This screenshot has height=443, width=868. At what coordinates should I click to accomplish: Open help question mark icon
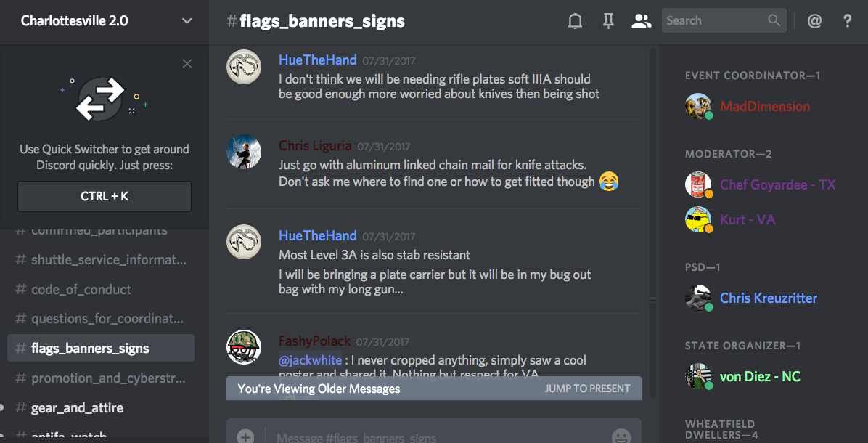point(847,21)
